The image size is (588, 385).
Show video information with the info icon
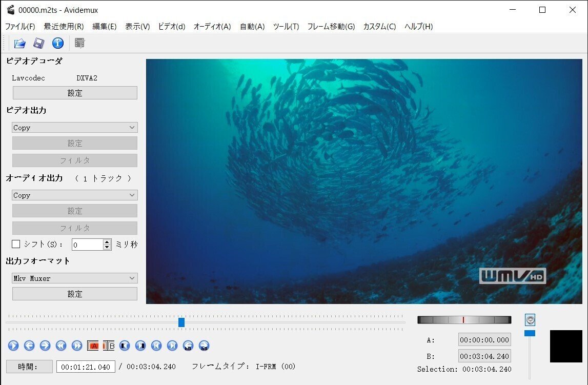58,43
